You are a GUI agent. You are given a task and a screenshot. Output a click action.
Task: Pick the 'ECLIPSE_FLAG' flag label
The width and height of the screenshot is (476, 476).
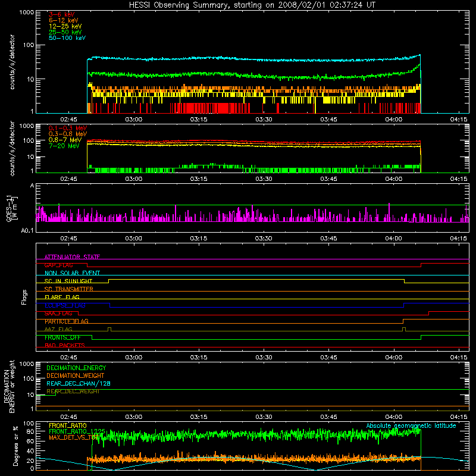65,305
